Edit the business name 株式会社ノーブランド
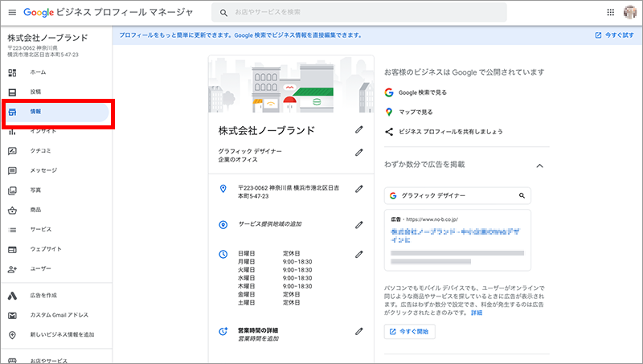 [x=358, y=130]
